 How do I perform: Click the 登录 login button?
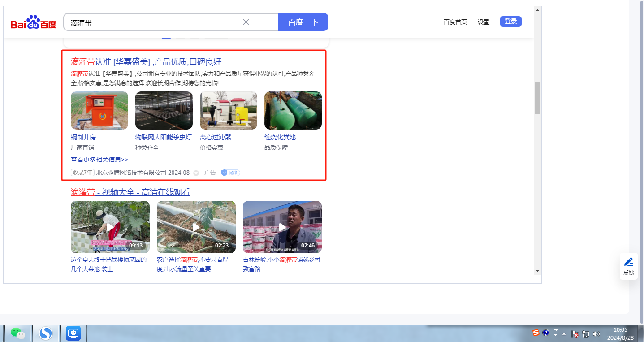[511, 22]
